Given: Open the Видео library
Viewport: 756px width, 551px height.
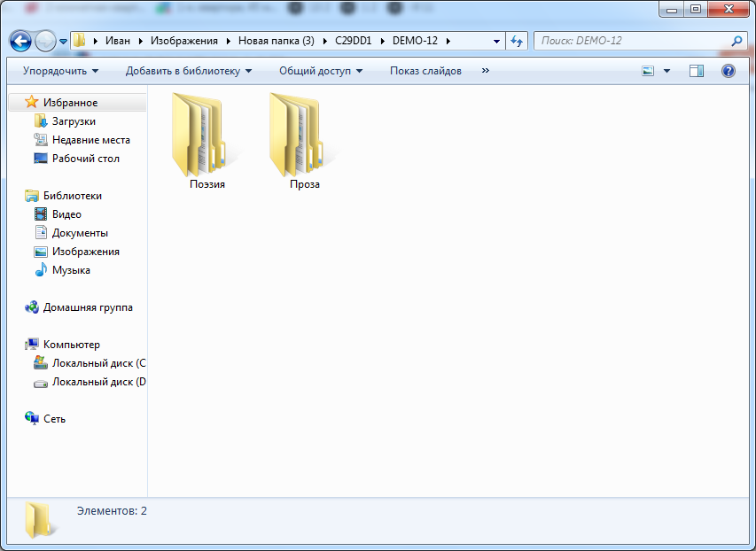Looking at the screenshot, I should coord(67,214).
